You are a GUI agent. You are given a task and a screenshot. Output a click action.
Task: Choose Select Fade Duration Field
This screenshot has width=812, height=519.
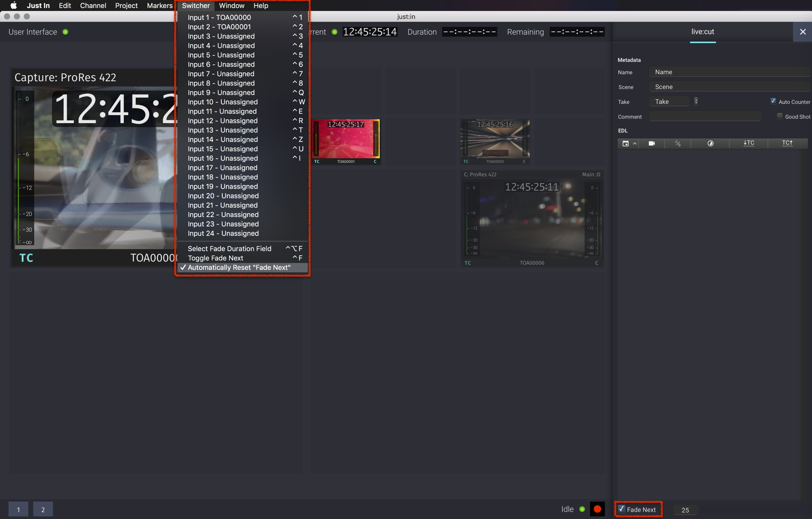243,249
